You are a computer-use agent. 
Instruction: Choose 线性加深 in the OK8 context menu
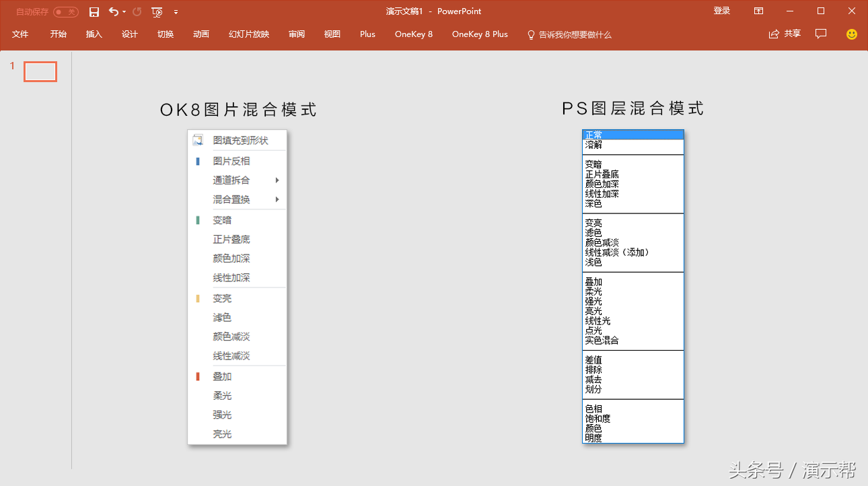238,277
